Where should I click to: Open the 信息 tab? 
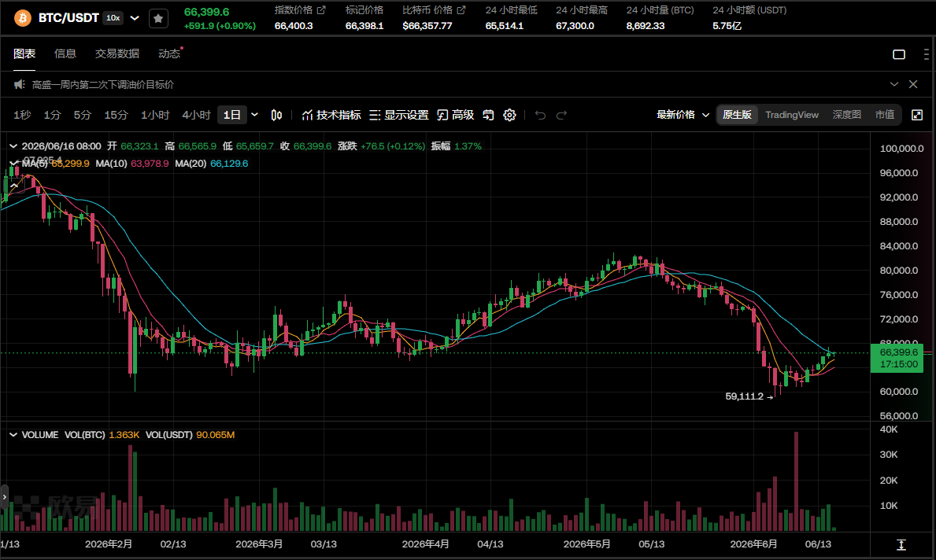(65, 53)
